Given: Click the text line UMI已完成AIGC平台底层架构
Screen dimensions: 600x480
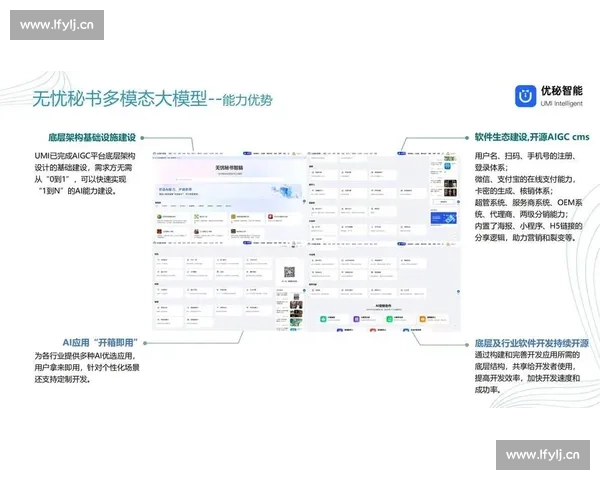Looking at the screenshot, I should click(85, 156).
